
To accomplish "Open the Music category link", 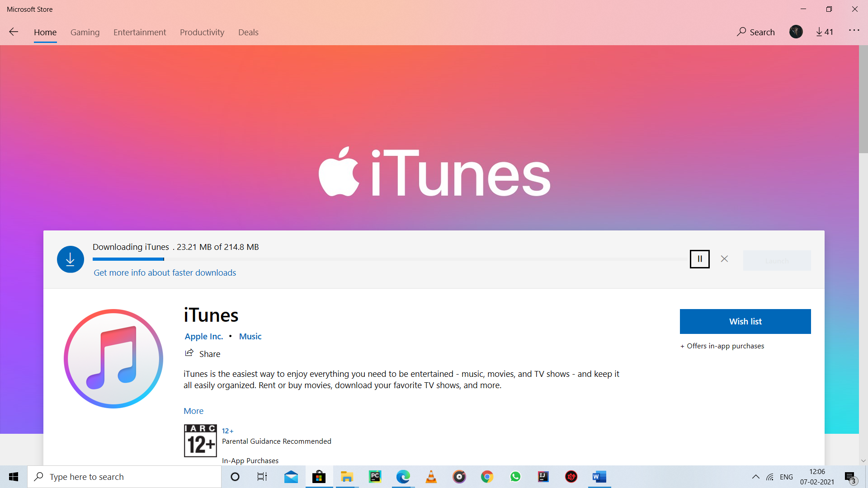I will (250, 336).
